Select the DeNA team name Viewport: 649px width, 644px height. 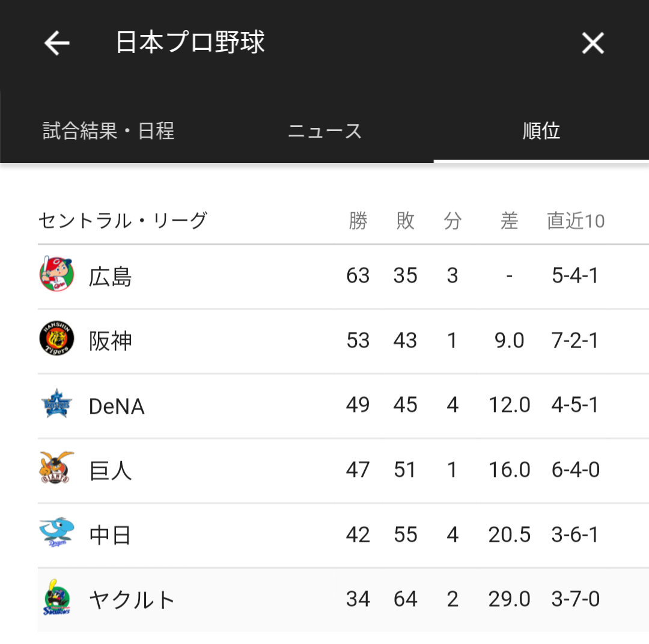point(117,406)
